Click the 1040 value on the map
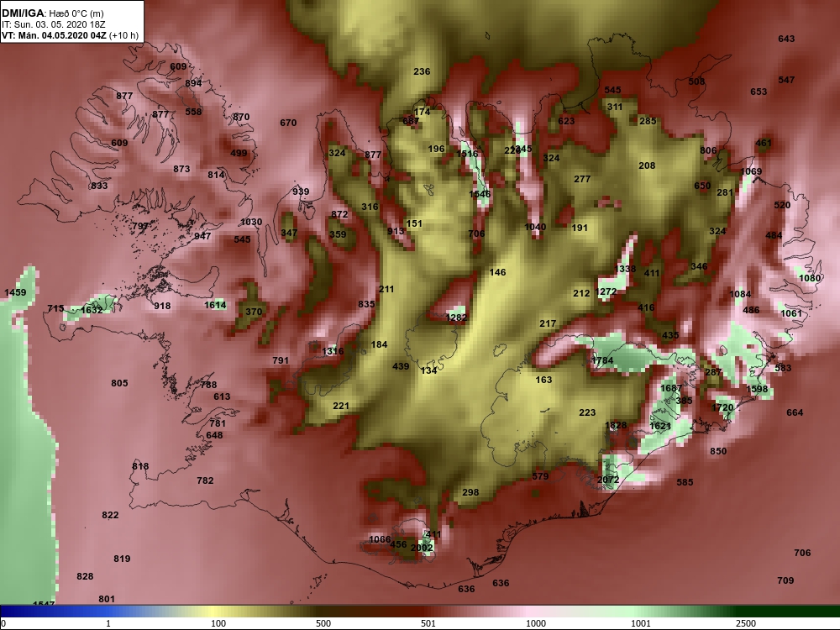The width and height of the screenshot is (840, 630). [535, 227]
